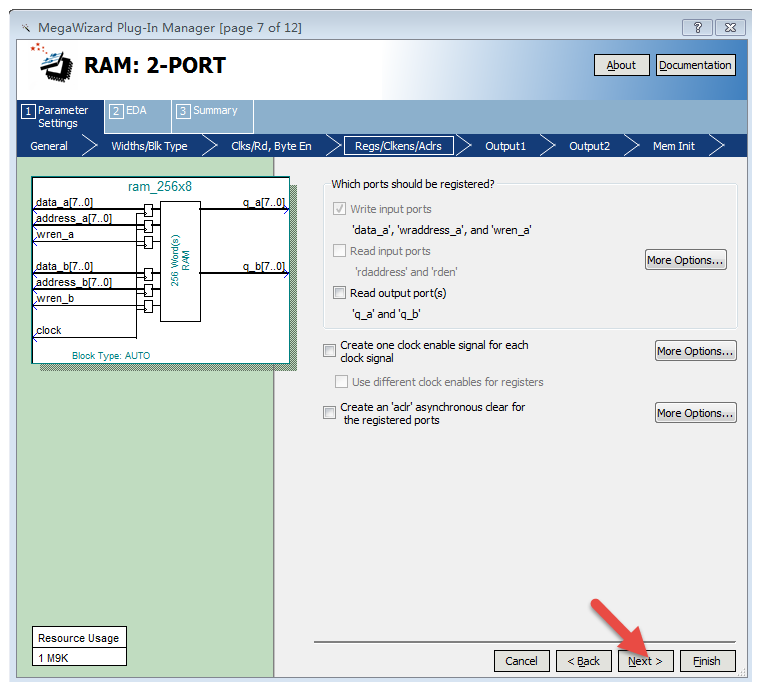Toggle Read input ports checkbox
The image size is (762, 694).
(339, 251)
